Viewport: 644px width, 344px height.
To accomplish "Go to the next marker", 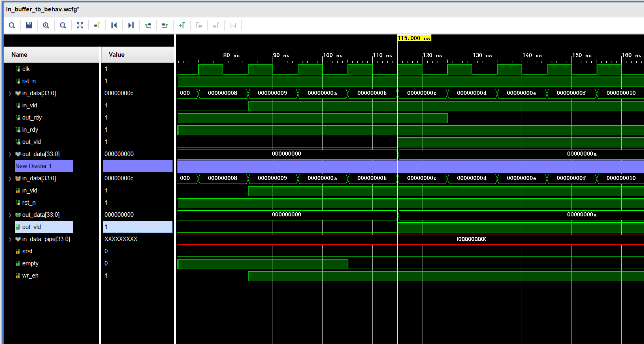I will [x=216, y=26].
